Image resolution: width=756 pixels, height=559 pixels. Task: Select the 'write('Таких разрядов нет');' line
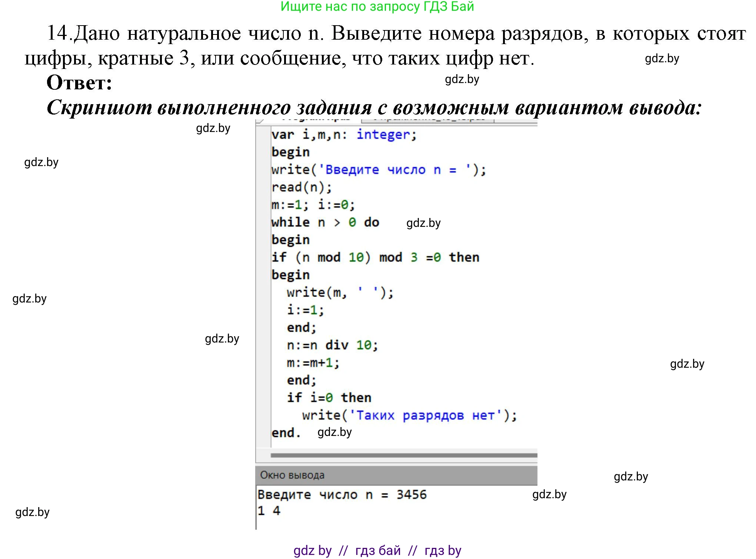click(x=409, y=415)
